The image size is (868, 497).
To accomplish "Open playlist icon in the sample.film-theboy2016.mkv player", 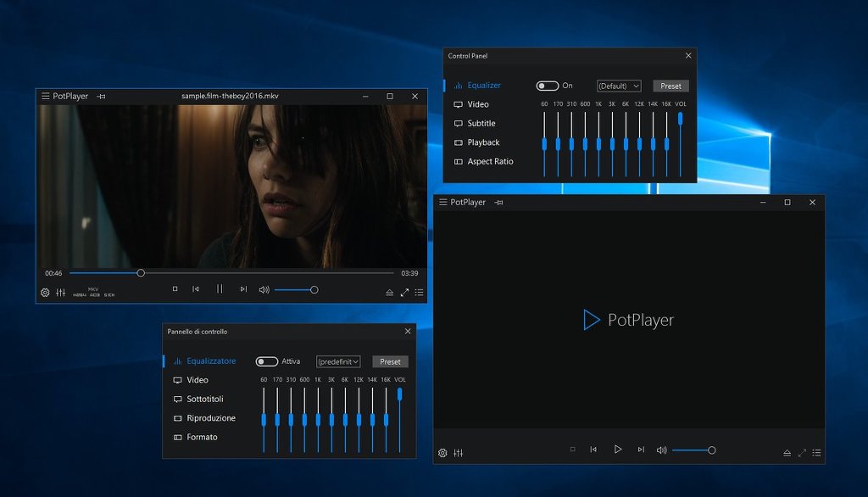I will pos(419,292).
